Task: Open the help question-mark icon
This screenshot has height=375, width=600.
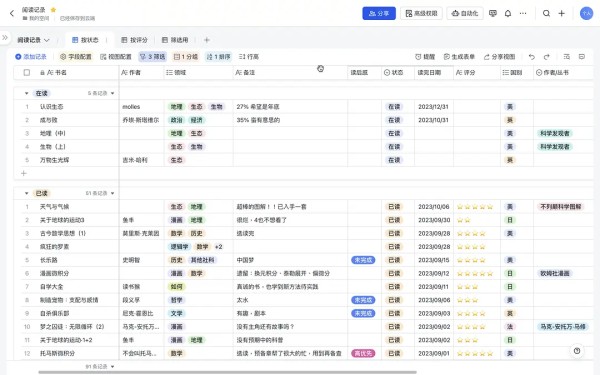Action: [x=577, y=351]
